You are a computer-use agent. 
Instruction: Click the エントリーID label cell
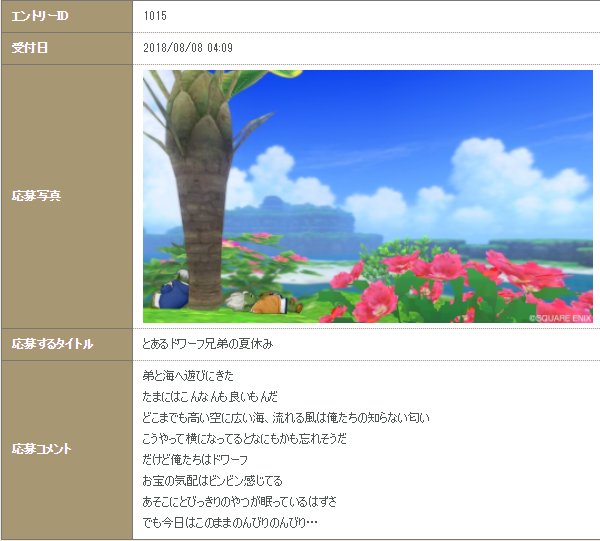click(x=67, y=16)
